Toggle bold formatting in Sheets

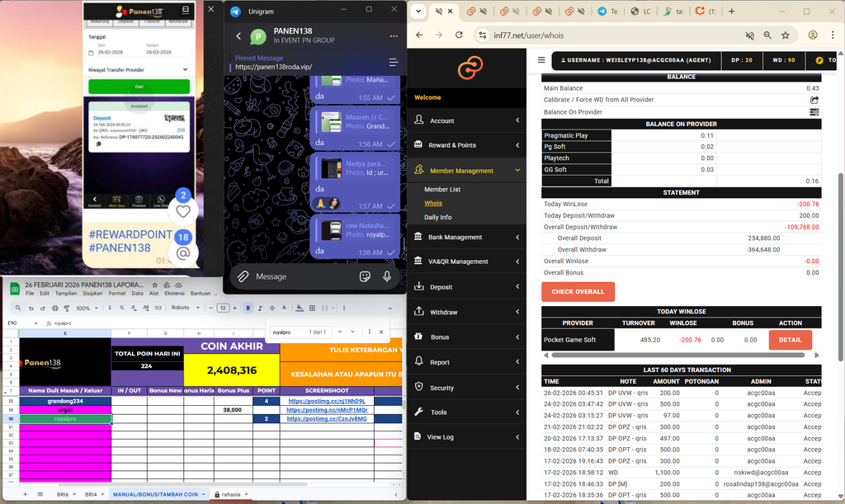pyautogui.click(x=248, y=308)
